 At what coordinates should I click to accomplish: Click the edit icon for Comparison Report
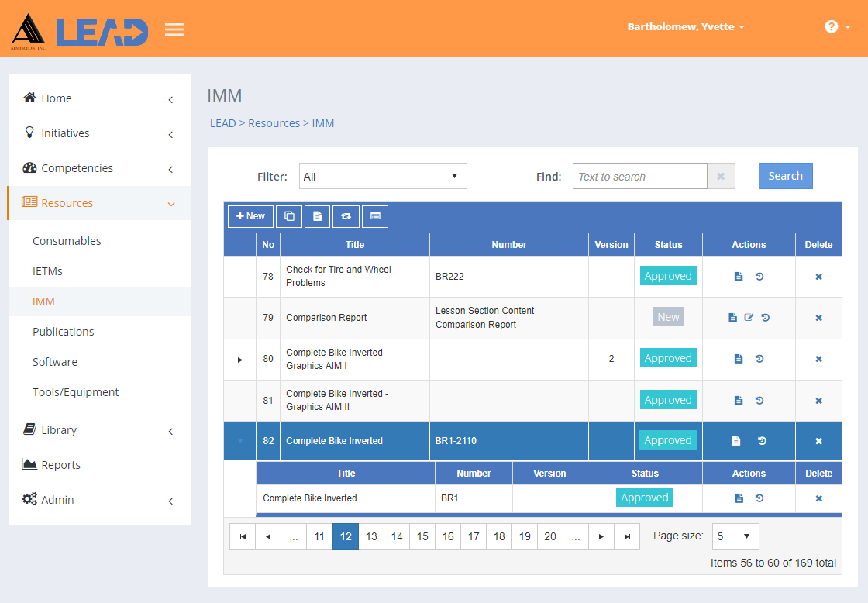[x=749, y=318]
